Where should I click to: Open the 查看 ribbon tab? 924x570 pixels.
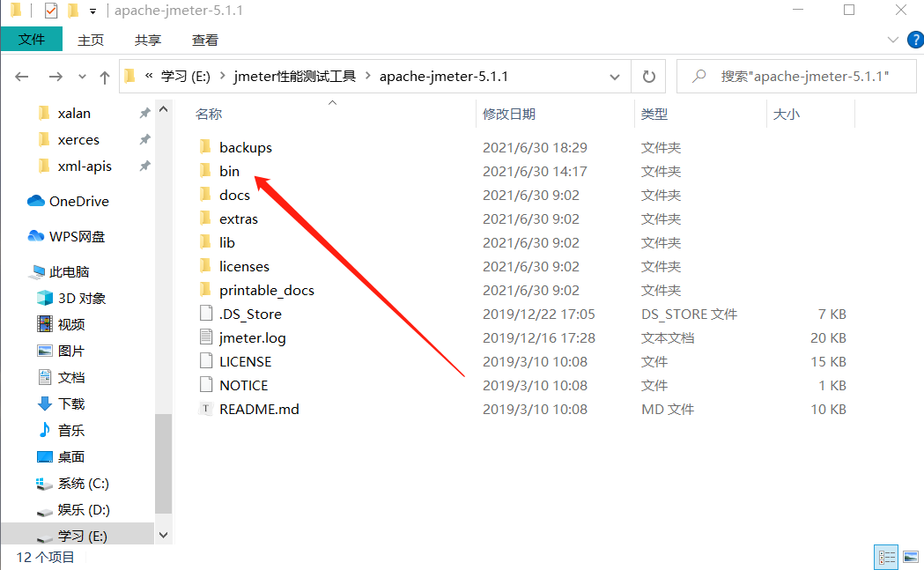coord(204,40)
